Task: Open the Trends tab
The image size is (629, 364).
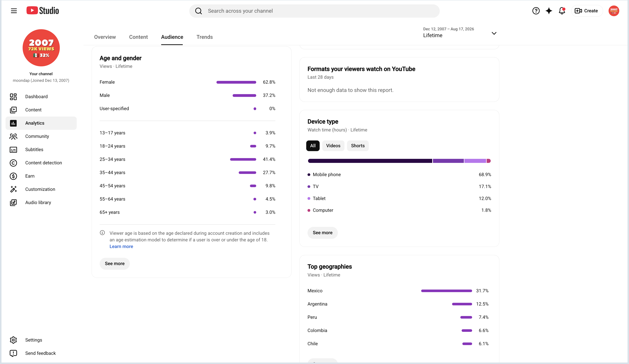Action: [205, 37]
